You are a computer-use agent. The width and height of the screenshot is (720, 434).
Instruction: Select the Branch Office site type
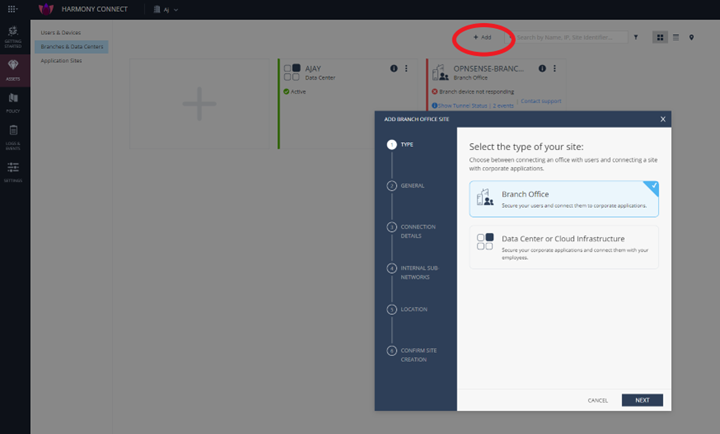(564, 199)
